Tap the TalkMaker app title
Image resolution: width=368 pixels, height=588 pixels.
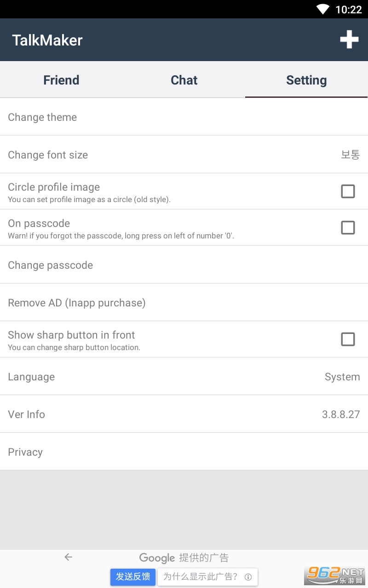point(47,40)
